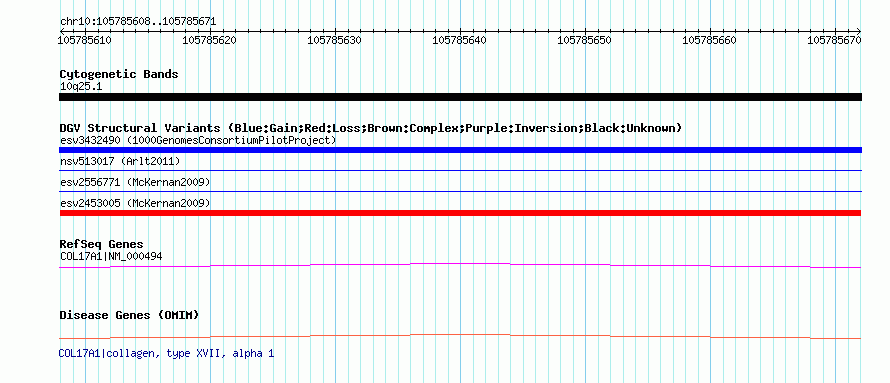Click the chr10:105785608..105785671 region label

(x=138, y=22)
